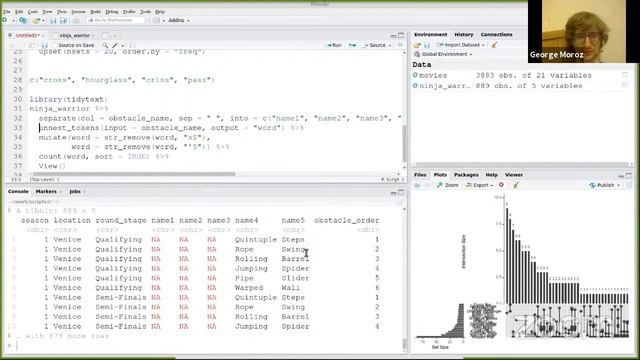
Task: Click the New File icon in main toolbar
Action: coord(5,20)
